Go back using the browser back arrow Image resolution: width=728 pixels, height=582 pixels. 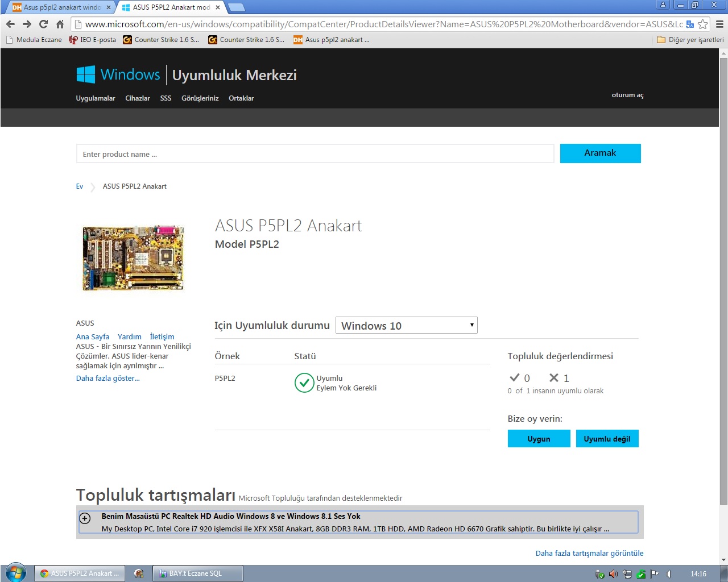[10, 24]
